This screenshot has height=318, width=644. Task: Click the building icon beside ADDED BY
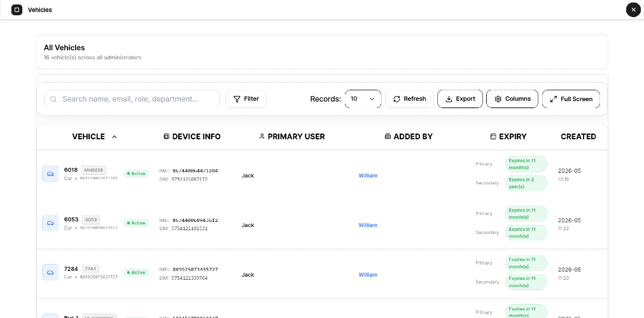388,137
